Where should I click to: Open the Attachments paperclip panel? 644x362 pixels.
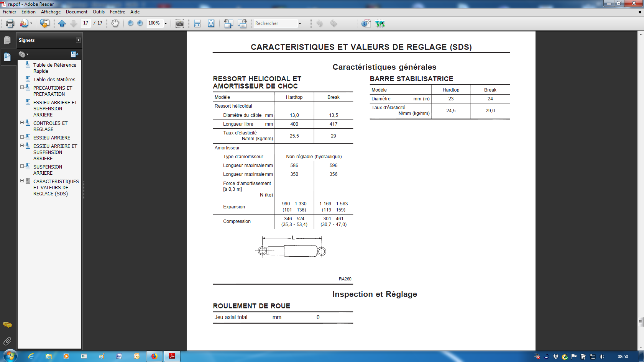click(x=7, y=341)
